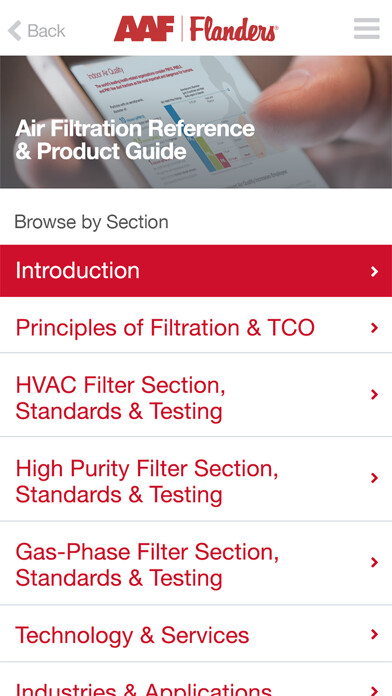Click the chevron on the Introduction row
This screenshot has height=696, width=392.
point(375,271)
